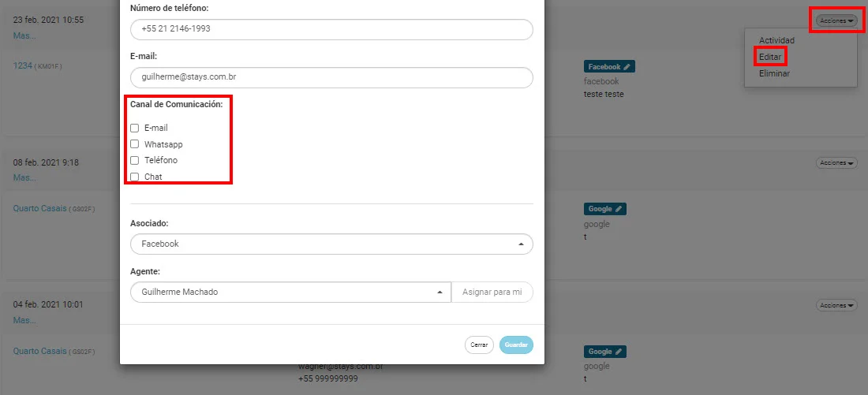868x395 pixels.
Task: Choose Actividad from the actions menu
Action: click(x=776, y=40)
